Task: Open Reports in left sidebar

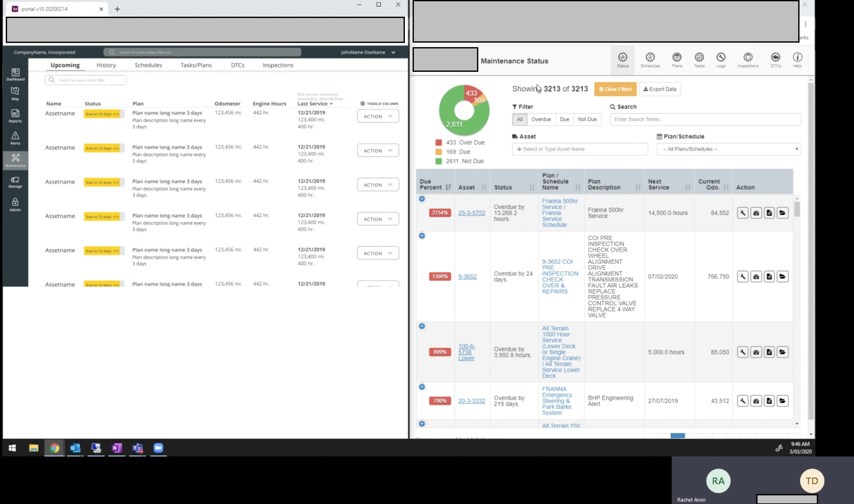Action: pyautogui.click(x=15, y=116)
